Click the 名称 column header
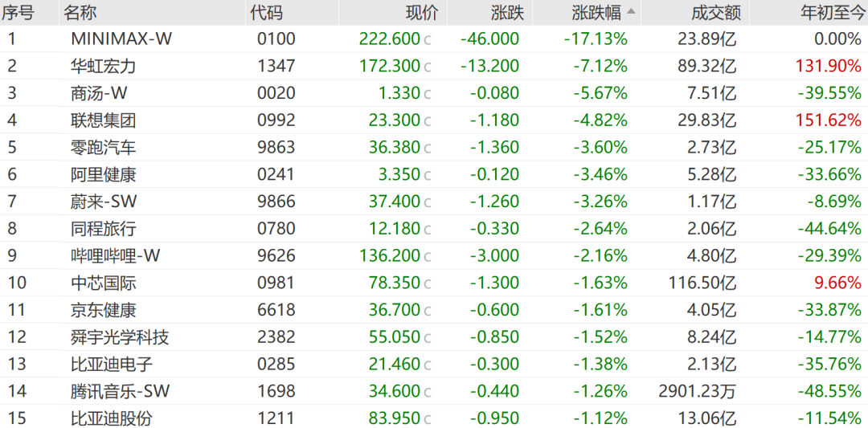 tap(79, 13)
